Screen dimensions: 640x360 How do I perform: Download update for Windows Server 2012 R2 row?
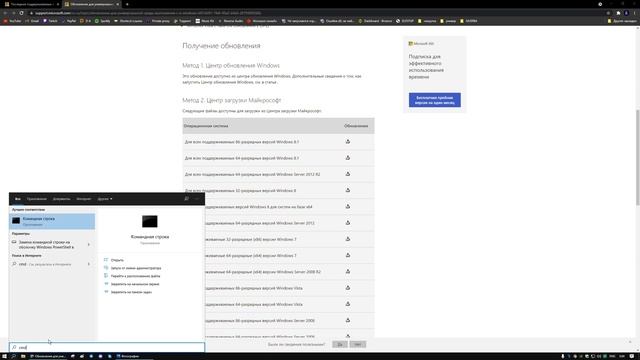[348, 174]
